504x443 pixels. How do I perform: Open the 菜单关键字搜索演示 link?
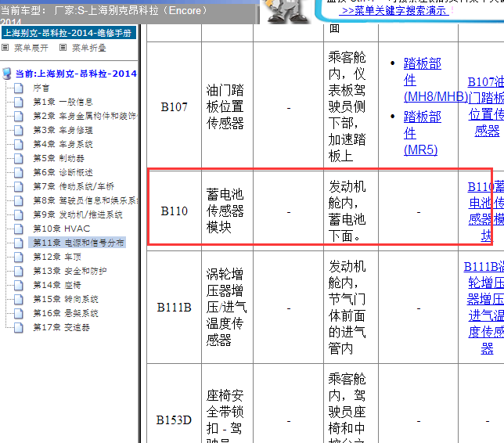pyautogui.click(x=394, y=11)
